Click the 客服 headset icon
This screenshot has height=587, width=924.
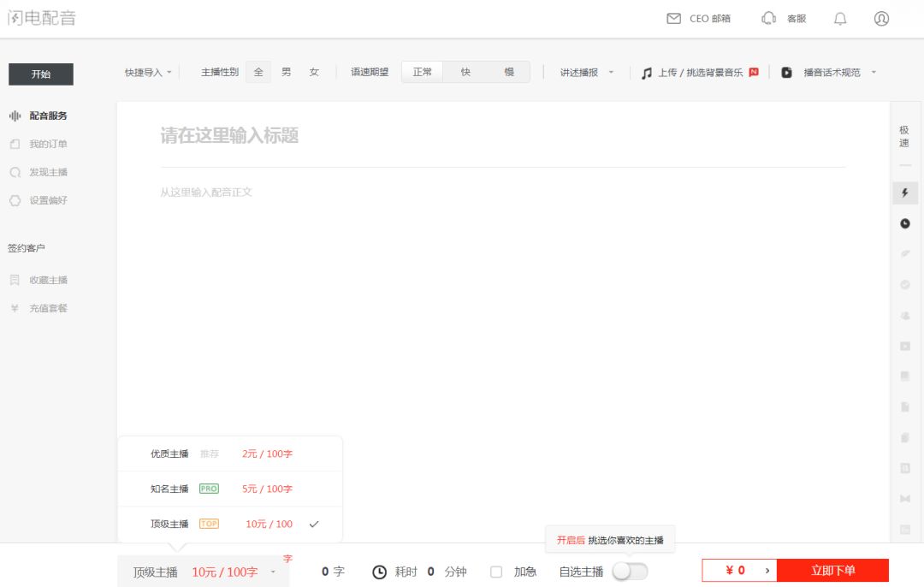pyautogui.click(x=768, y=18)
